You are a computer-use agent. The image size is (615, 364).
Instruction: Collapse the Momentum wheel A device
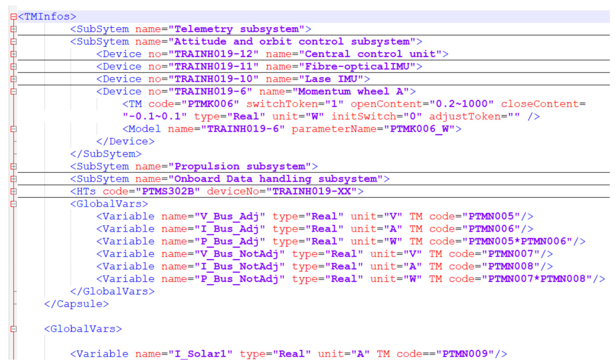[x=14, y=92]
